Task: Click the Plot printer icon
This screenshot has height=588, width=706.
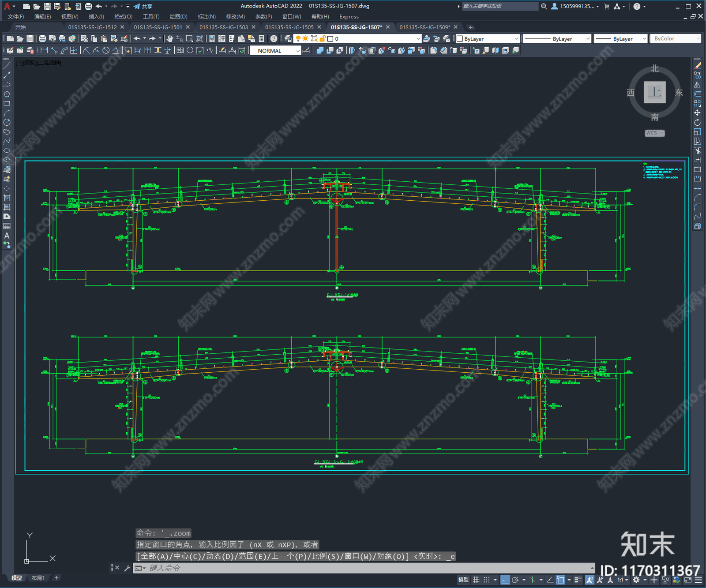Action: [x=42, y=39]
